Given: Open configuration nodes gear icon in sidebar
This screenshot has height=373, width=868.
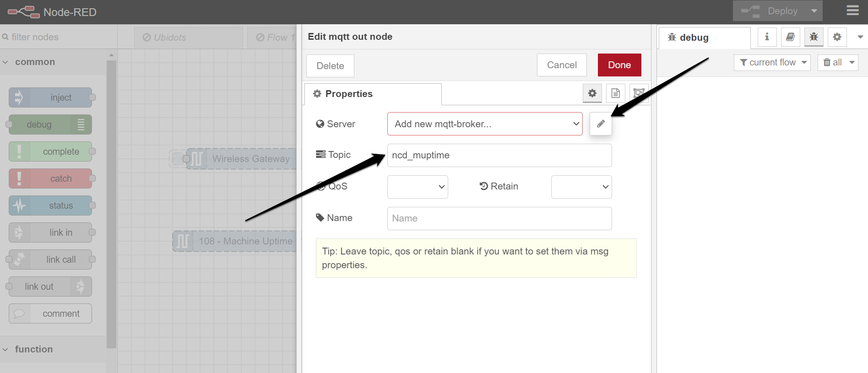Looking at the screenshot, I should click(837, 37).
